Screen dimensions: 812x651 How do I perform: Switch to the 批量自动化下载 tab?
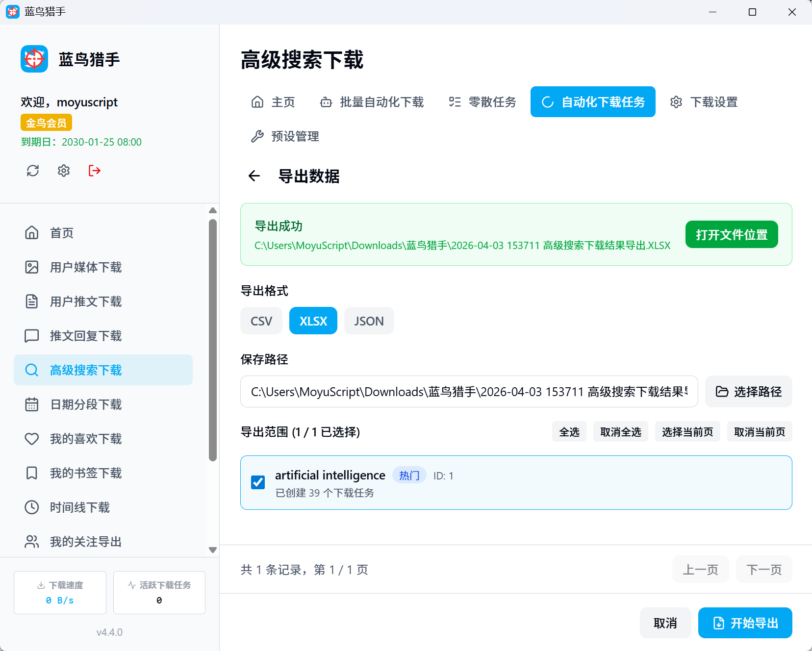point(372,102)
